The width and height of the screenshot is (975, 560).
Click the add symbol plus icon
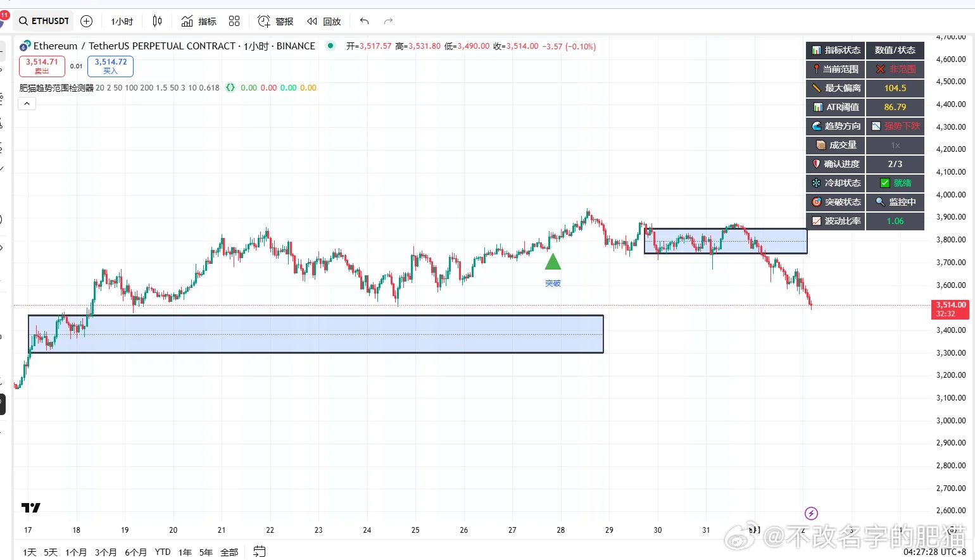pyautogui.click(x=87, y=21)
